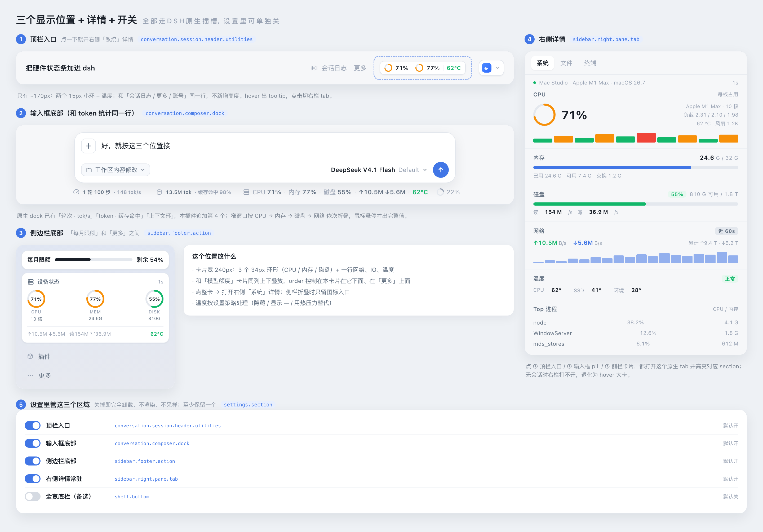Click the 71% CPU ring in header
The width and height of the screenshot is (763, 532).
(x=388, y=68)
